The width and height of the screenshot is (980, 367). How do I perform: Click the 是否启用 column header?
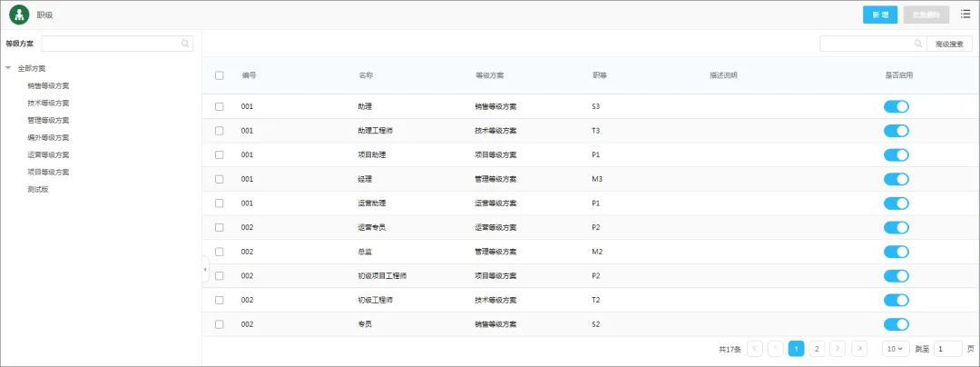tap(898, 75)
